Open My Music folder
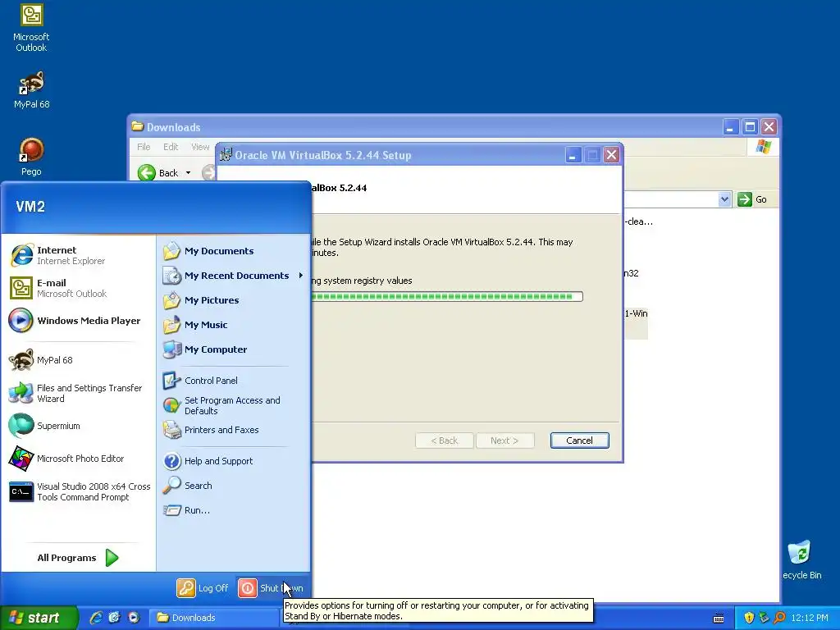Viewport: 840px width, 630px height. pyautogui.click(x=234, y=325)
